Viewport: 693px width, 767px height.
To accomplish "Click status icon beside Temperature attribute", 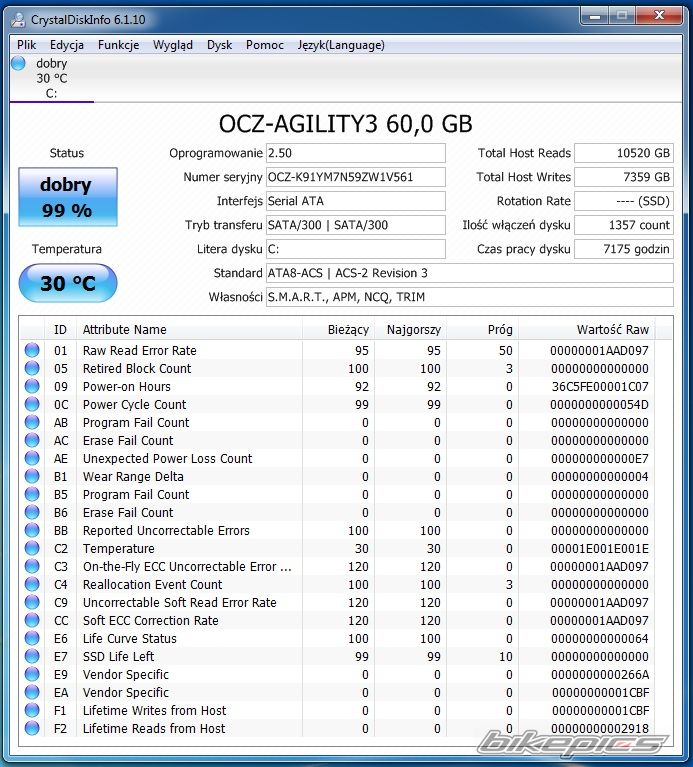I will pos(32,549).
